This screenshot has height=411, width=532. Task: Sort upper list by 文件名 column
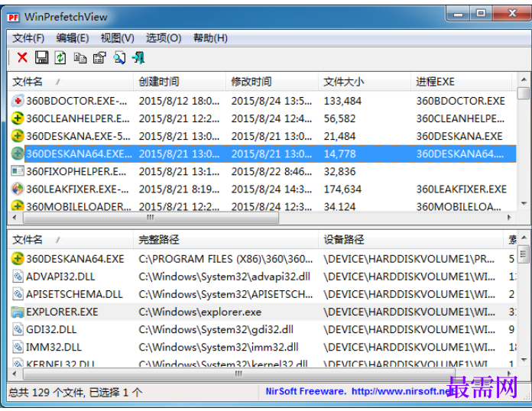tap(70, 82)
